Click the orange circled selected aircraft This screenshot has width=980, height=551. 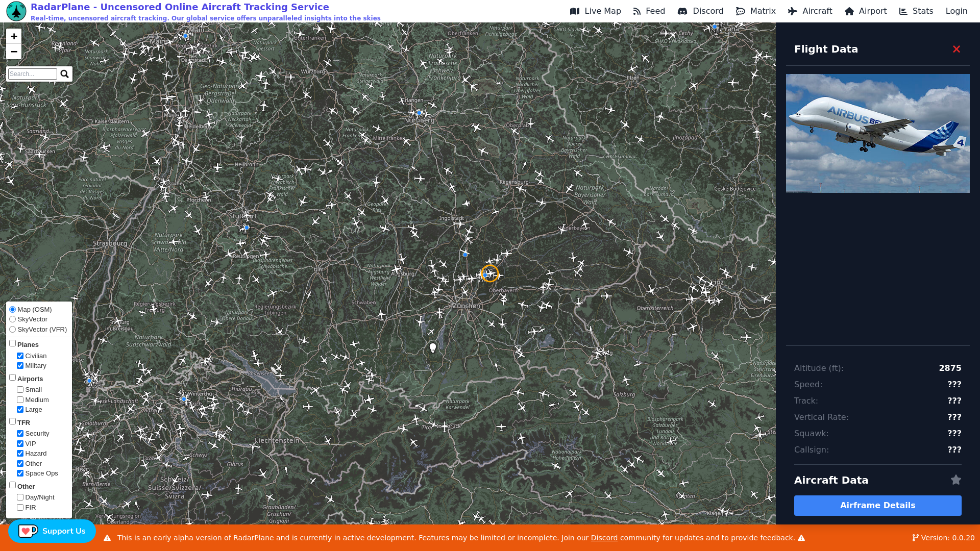tap(489, 274)
